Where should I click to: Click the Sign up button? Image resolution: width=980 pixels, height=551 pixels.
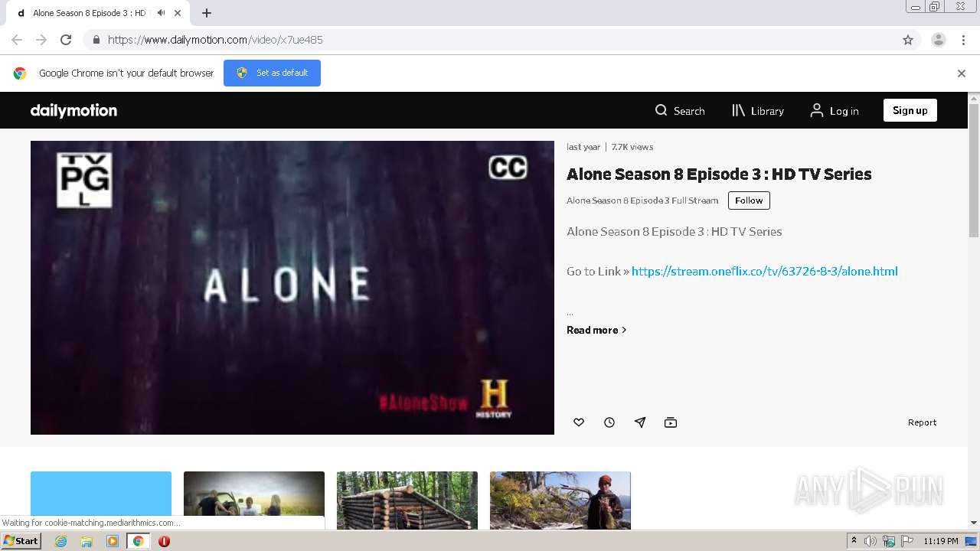(x=910, y=110)
